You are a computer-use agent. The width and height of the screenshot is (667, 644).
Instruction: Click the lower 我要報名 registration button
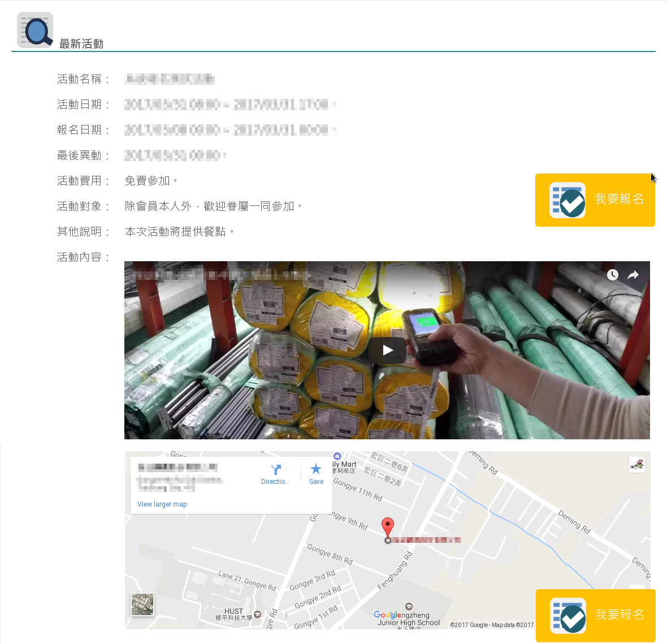tap(595, 616)
